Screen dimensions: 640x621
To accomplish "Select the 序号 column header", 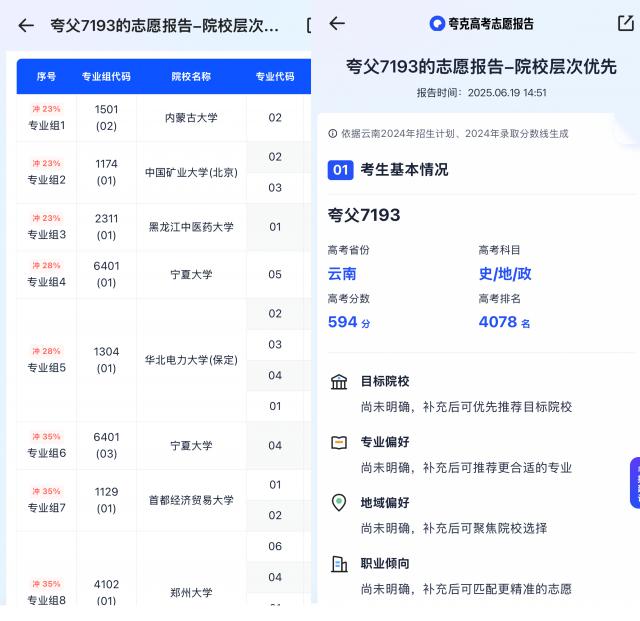I will pos(46,76).
